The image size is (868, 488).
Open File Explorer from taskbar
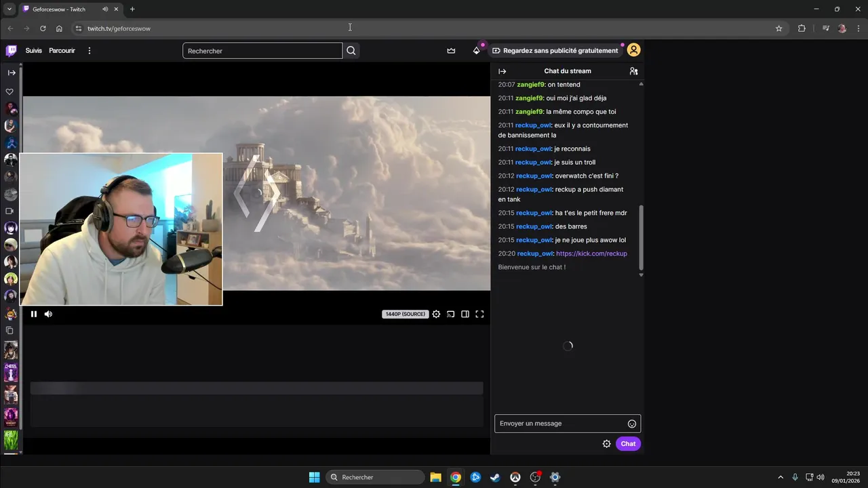pyautogui.click(x=435, y=477)
